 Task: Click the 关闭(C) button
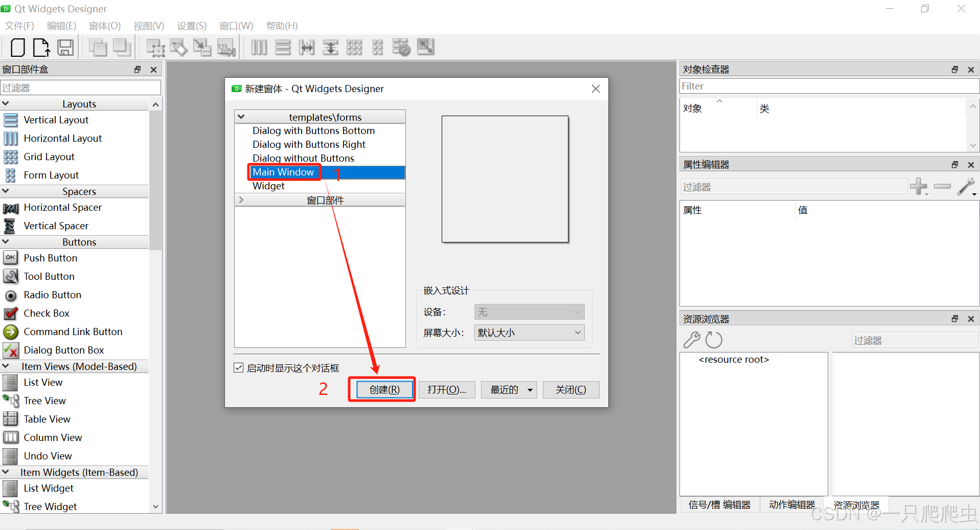pyautogui.click(x=571, y=390)
